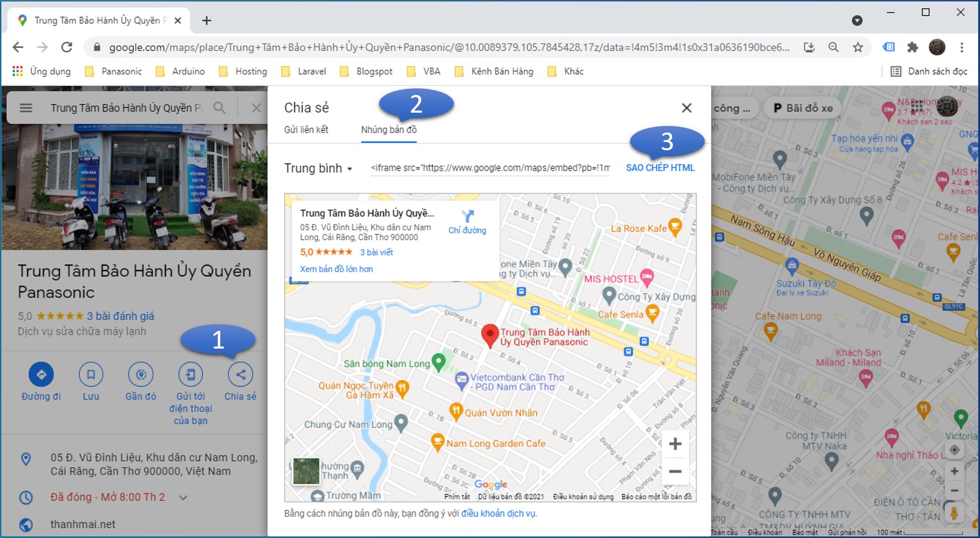Click the Lưu save icon
The image size is (980, 538).
click(91, 375)
